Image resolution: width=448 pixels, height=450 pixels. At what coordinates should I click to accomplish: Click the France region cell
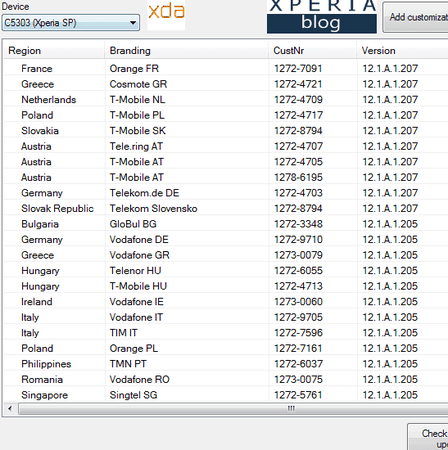point(37,68)
